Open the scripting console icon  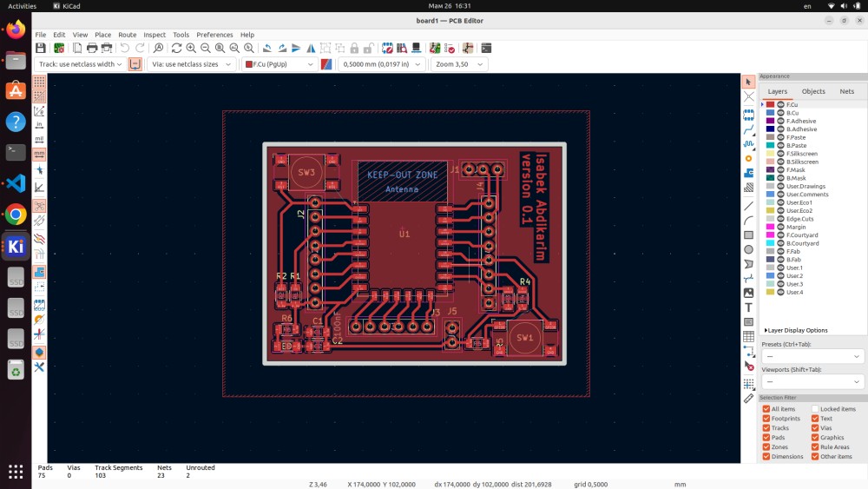486,48
